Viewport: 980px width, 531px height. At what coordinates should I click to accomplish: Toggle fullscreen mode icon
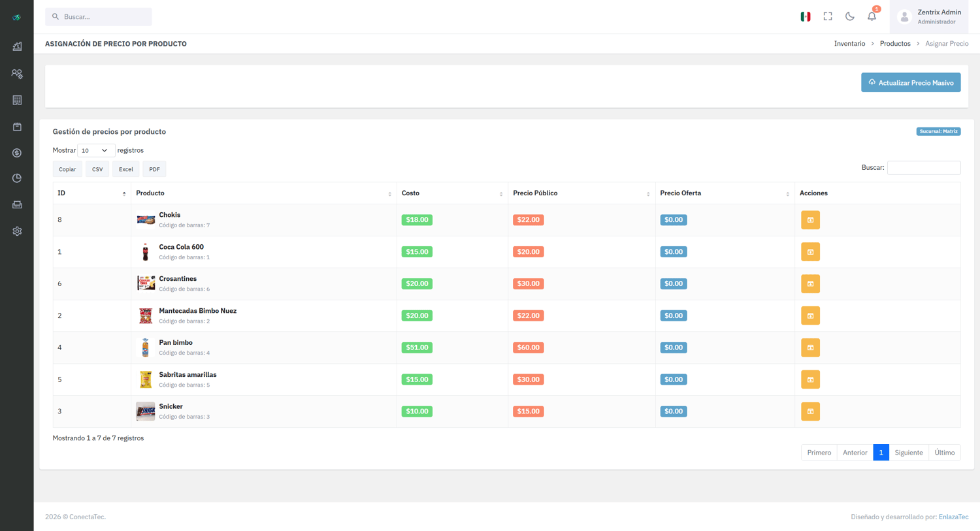tap(828, 16)
